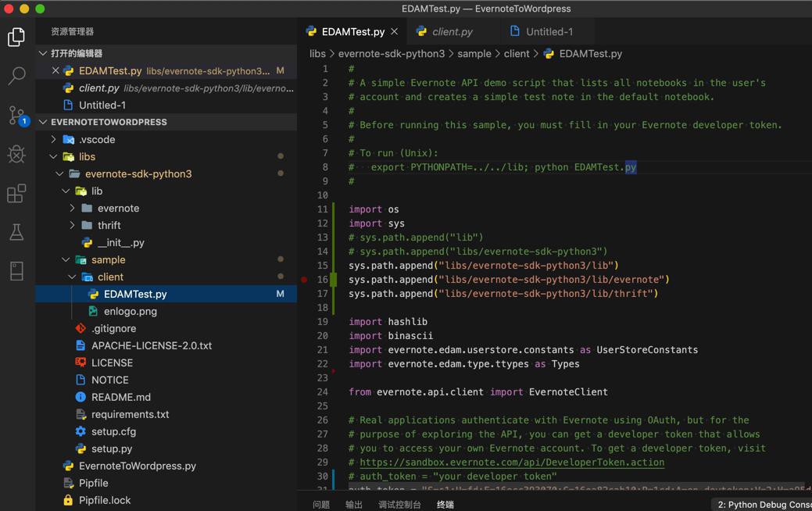Screen dimensions: 812x511
Task: Close EDAMTest.py in the open editors list
Action: click(55, 70)
